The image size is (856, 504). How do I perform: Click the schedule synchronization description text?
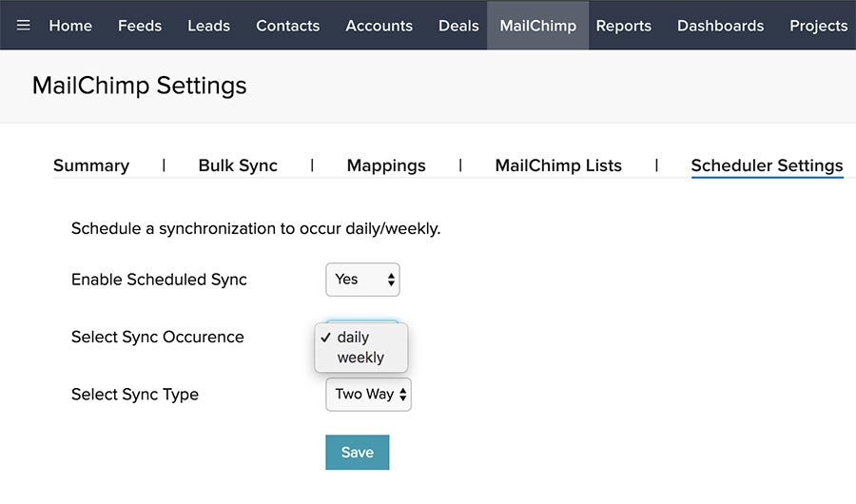(256, 228)
